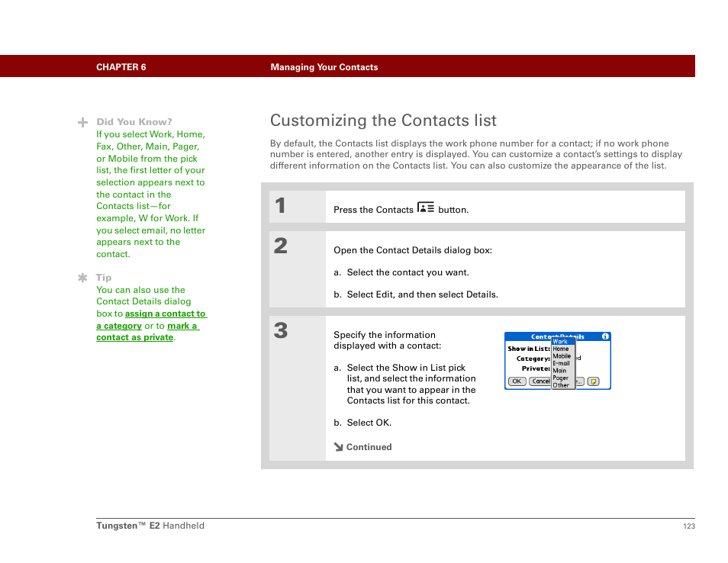728x563 pixels.
Task: Choose Home from the pick list
Action: tap(563, 349)
